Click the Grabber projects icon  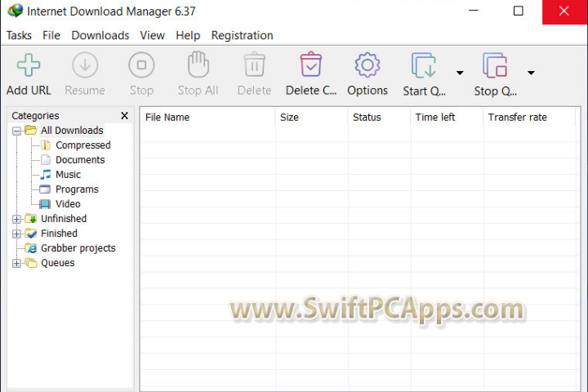pyautogui.click(x=30, y=248)
